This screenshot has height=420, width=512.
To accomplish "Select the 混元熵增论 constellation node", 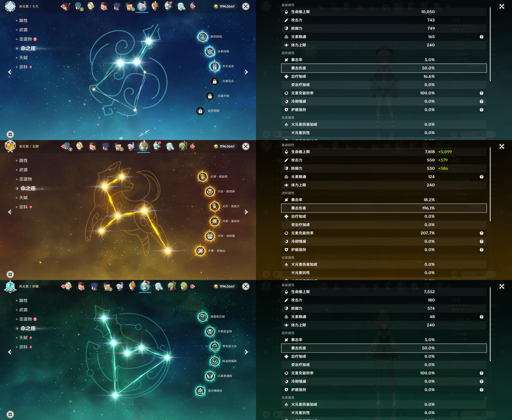I will click(200, 391).
